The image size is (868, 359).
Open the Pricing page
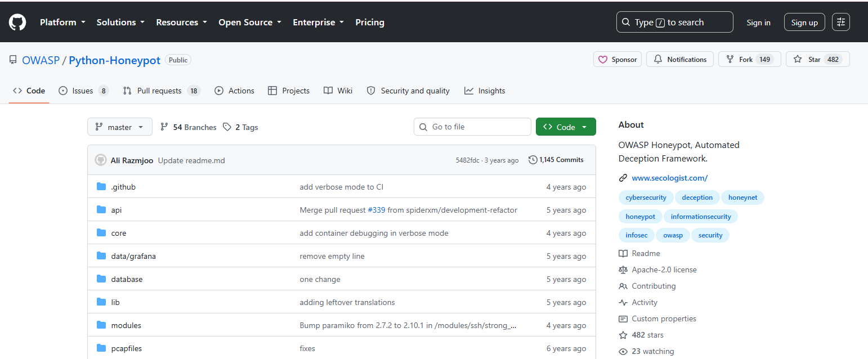[x=370, y=23]
